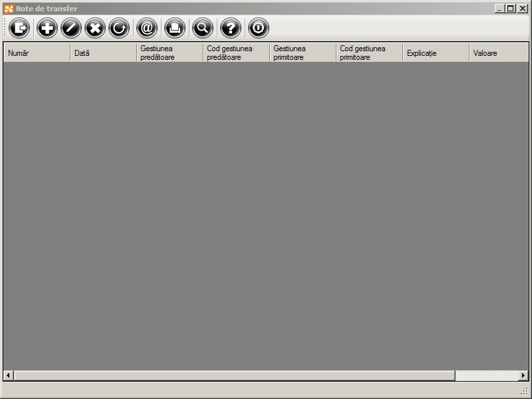Send by email using the @ icon
Screen dimensions: 532x399
tap(147, 28)
